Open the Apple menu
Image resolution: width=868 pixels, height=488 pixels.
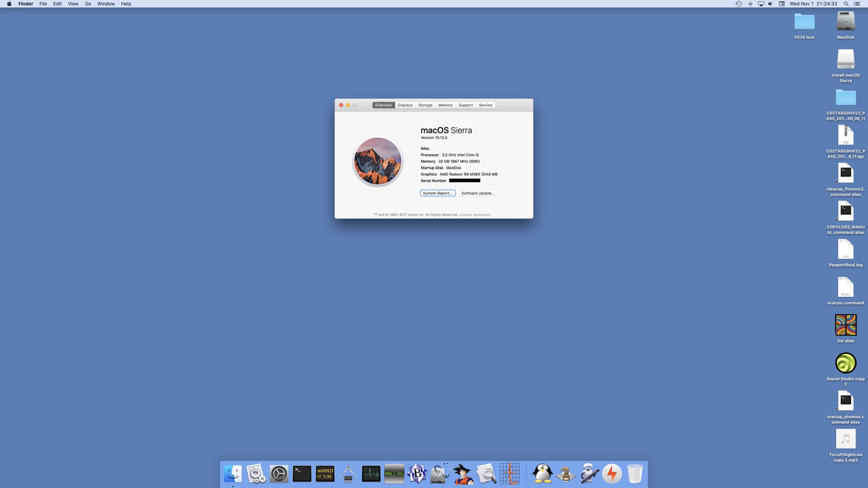coord(9,4)
